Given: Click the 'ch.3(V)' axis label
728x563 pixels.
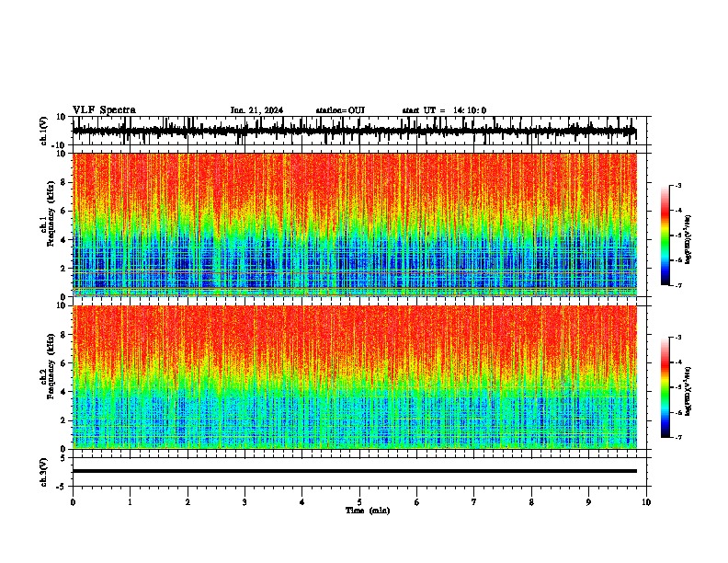Looking at the screenshot, I should [x=44, y=472].
